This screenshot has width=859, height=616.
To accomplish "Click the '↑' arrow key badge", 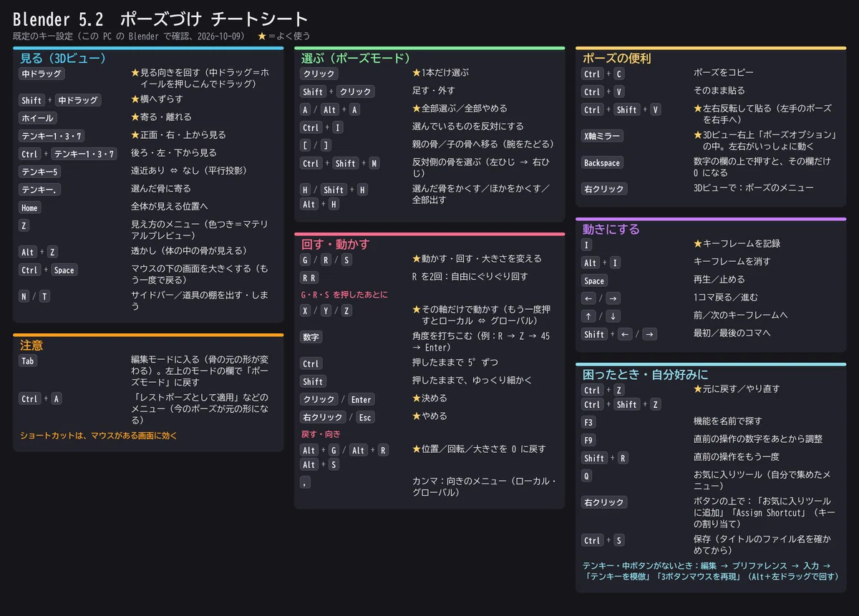I will click(588, 316).
